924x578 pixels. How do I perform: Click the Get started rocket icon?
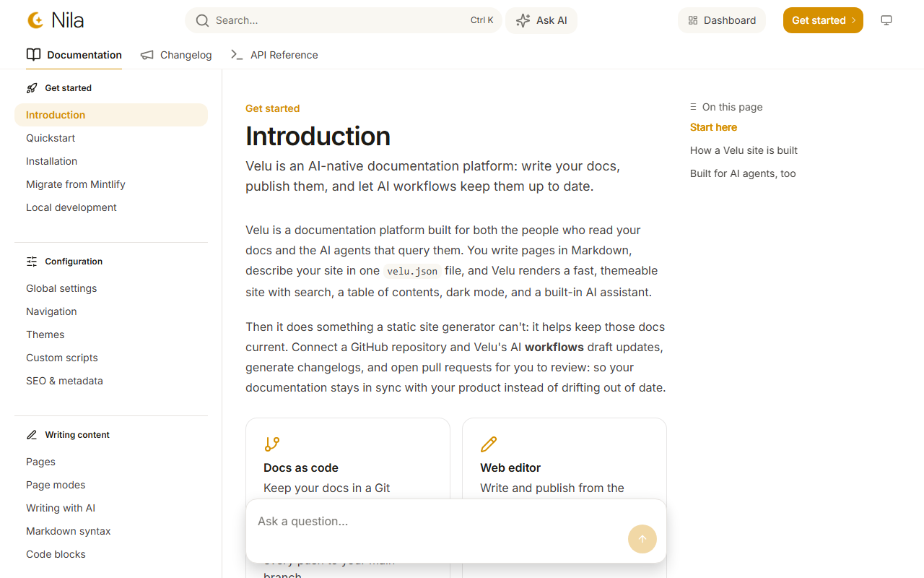pyautogui.click(x=32, y=88)
